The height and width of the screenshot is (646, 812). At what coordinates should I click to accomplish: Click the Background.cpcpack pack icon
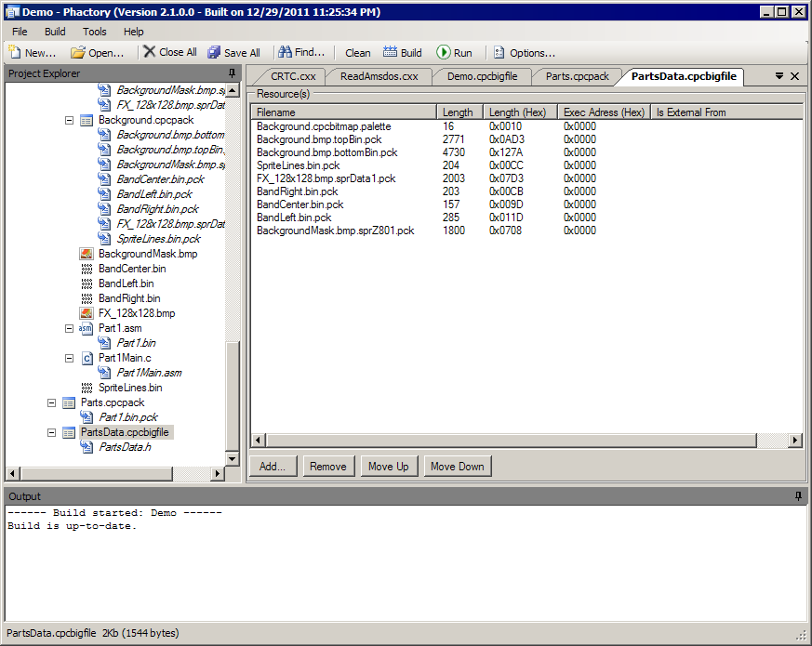tap(87, 120)
